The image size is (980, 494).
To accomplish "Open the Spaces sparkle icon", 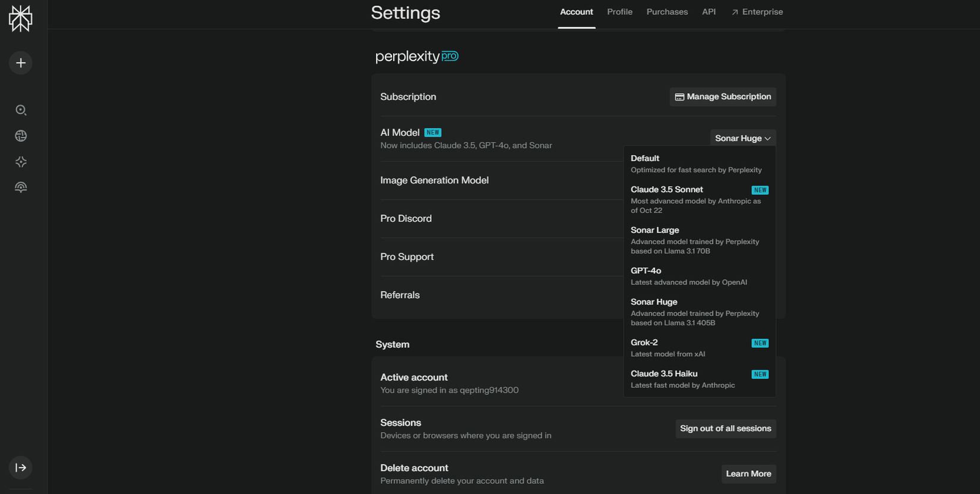I will point(21,161).
